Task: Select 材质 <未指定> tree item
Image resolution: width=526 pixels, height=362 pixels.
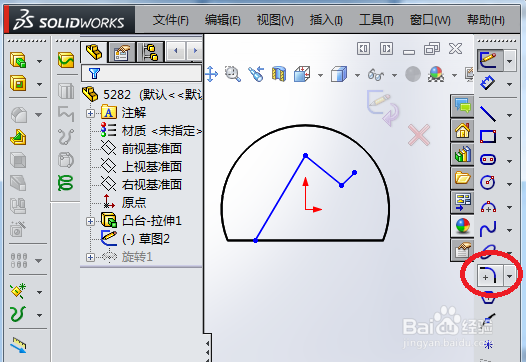Action: tap(151, 131)
